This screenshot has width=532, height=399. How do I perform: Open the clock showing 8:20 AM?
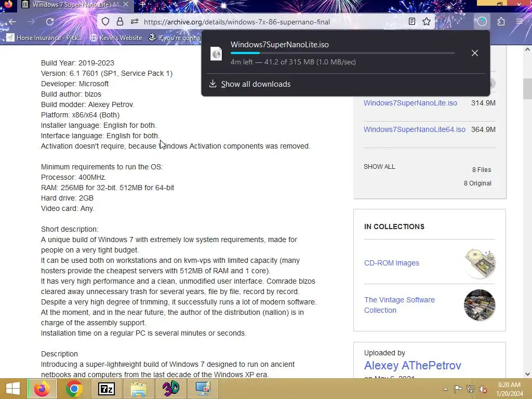pos(509,389)
